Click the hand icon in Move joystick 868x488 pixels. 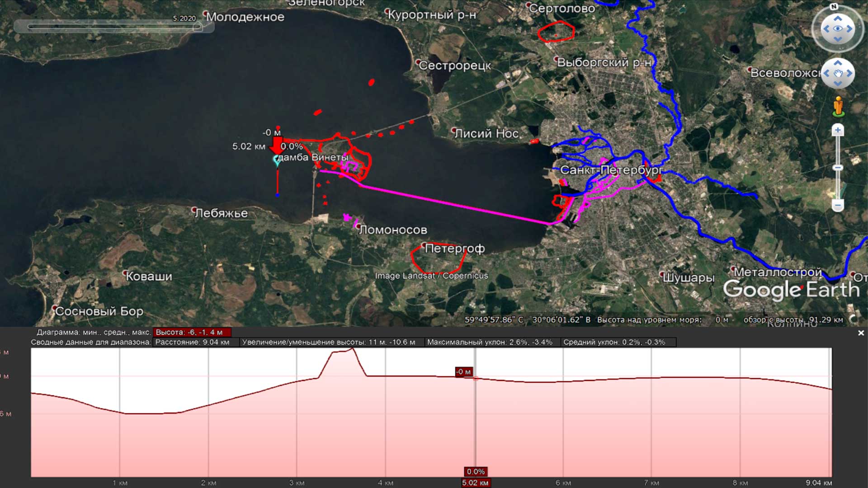(x=838, y=73)
